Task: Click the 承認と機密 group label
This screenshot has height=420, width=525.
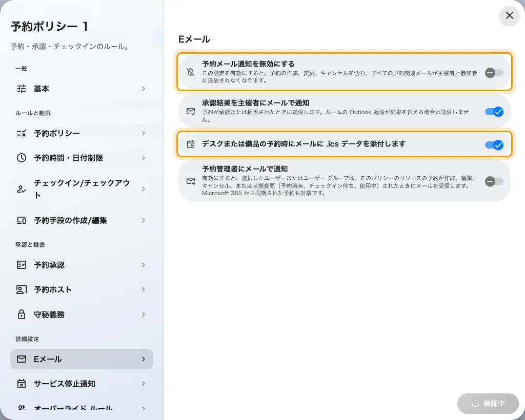Action: [x=30, y=245]
